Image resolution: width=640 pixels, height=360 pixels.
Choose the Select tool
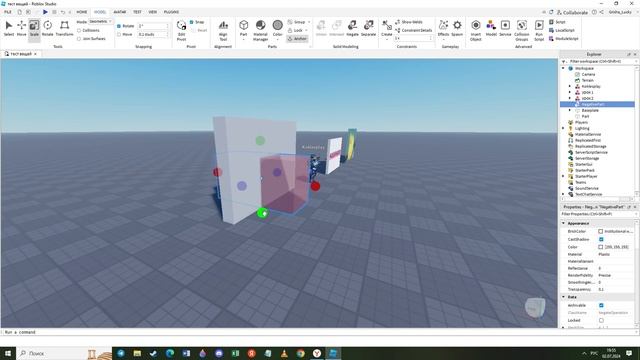click(x=9, y=28)
